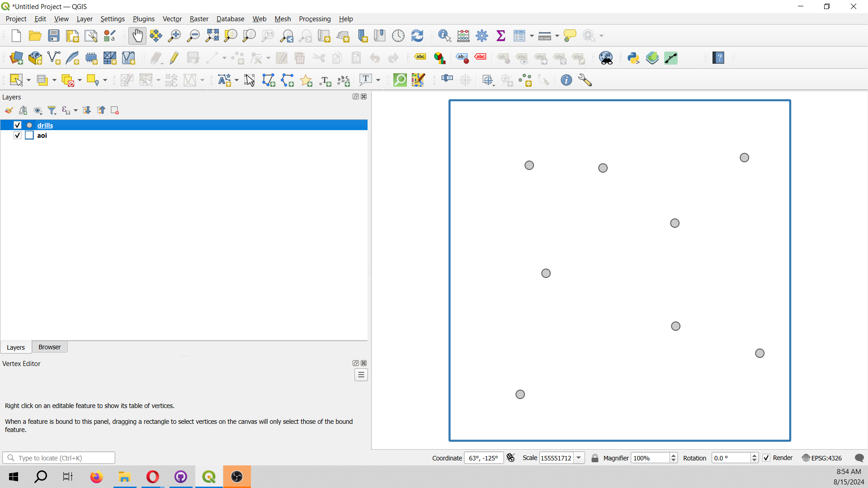Click inside the Type to locate field
This screenshot has width=868, height=488.
pos(59,458)
